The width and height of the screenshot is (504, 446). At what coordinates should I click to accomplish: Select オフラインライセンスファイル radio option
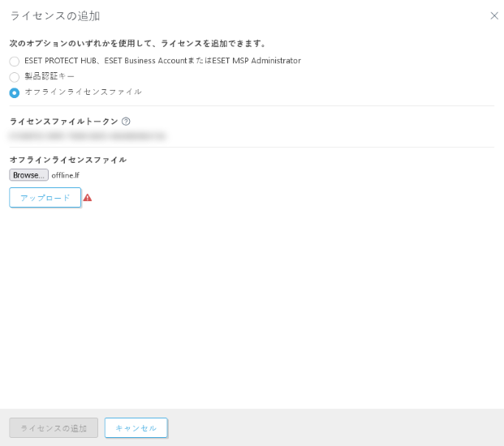tap(14, 92)
